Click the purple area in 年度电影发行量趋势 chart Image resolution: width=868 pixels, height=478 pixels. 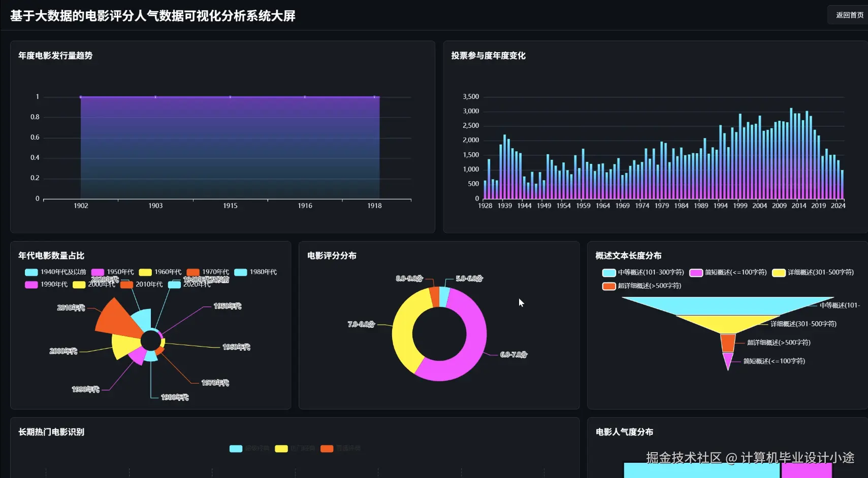(x=230, y=147)
